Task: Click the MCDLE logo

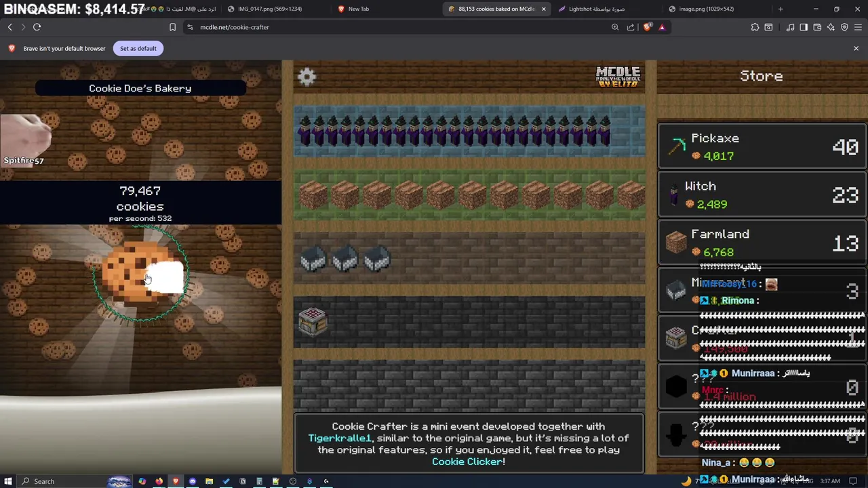Action: [x=618, y=76]
